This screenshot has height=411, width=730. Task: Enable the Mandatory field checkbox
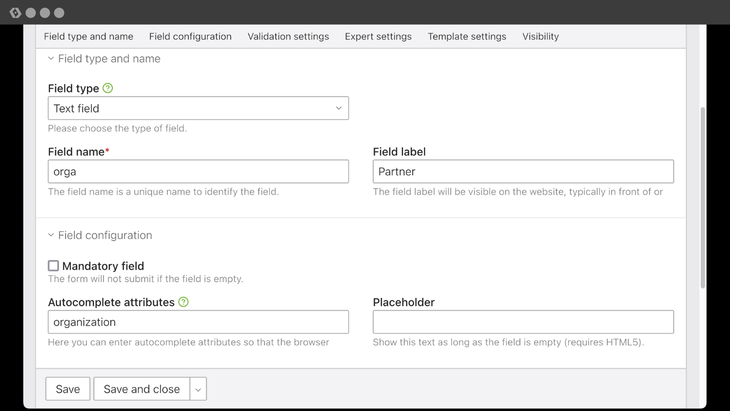point(54,266)
